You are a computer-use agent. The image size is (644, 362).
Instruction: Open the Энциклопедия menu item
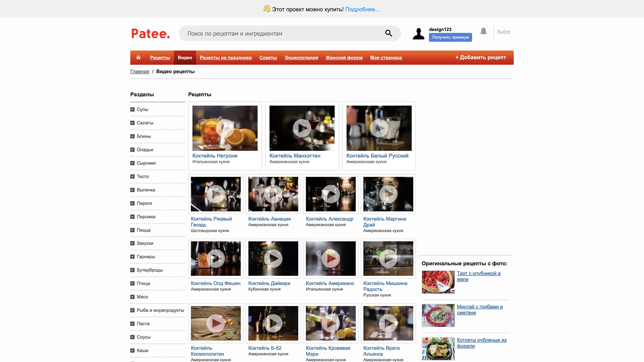point(301,58)
